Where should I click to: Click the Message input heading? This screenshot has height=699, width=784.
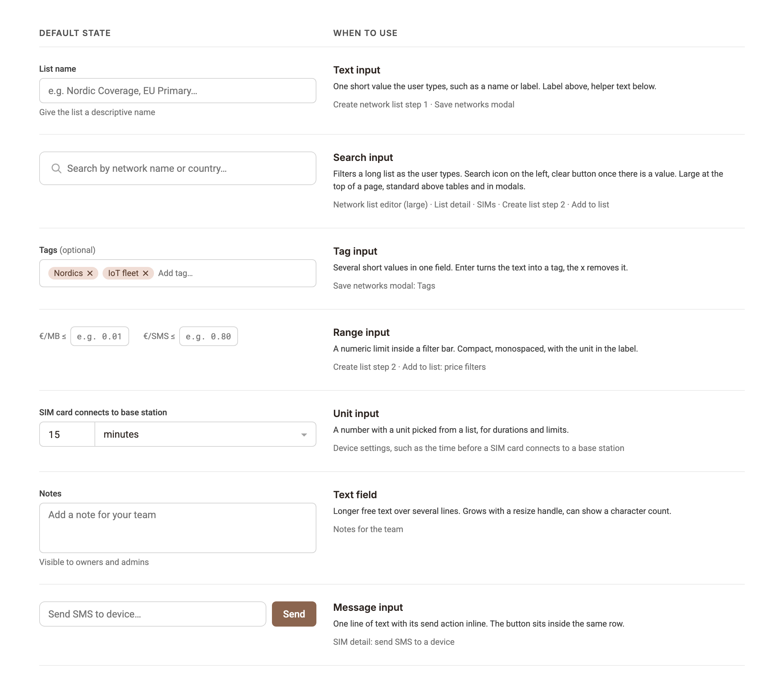pyautogui.click(x=367, y=607)
